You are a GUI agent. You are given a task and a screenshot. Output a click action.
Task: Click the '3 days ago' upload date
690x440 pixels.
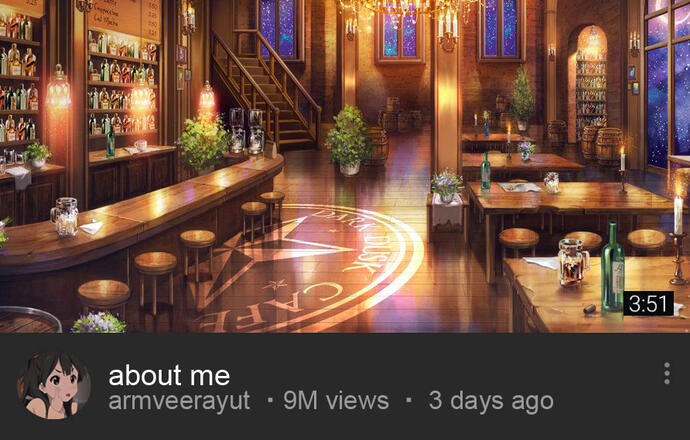point(491,401)
